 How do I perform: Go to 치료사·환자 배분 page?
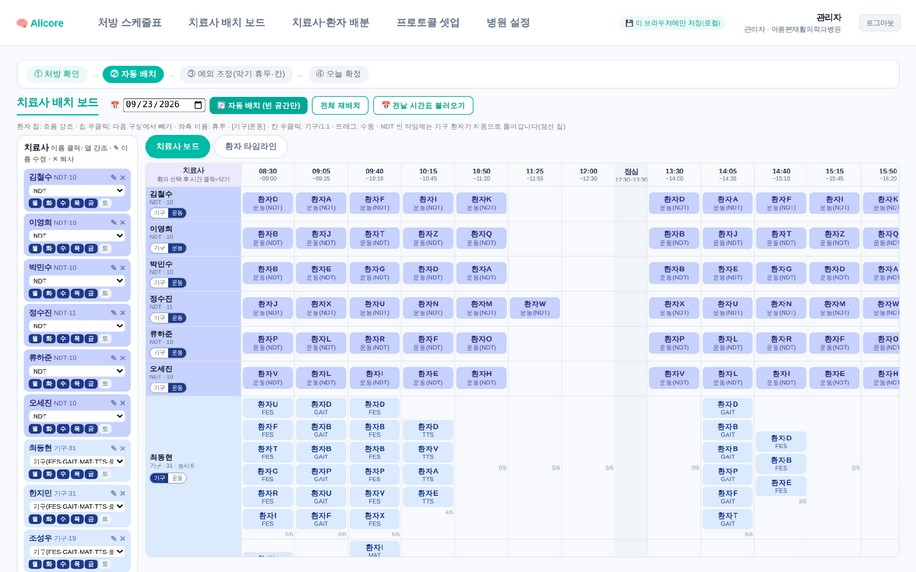331,23
